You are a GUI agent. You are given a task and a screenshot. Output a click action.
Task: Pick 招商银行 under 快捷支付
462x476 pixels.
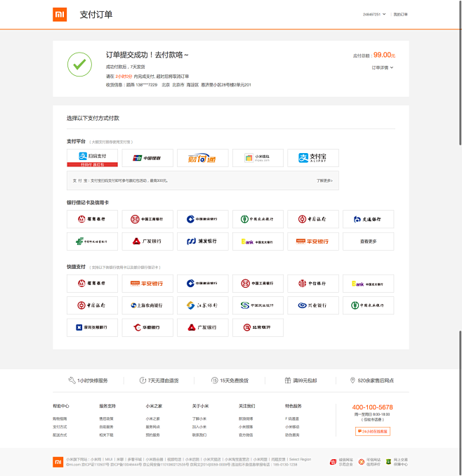point(92,284)
